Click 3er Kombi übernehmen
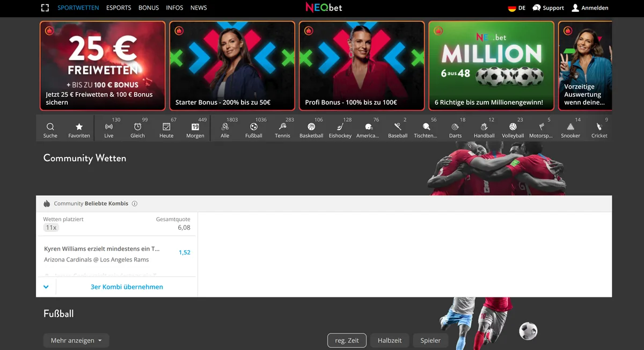The height and width of the screenshot is (350, 644). pos(127,287)
